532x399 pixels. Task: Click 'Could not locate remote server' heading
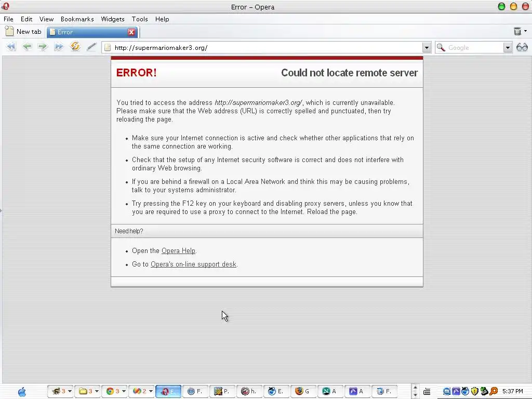tap(350, 73)
